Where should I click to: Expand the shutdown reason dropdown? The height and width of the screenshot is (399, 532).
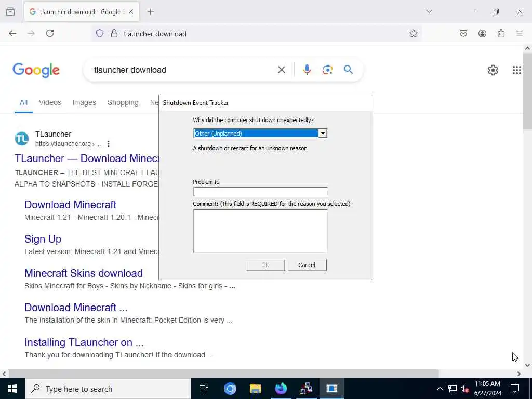(323, 134)
